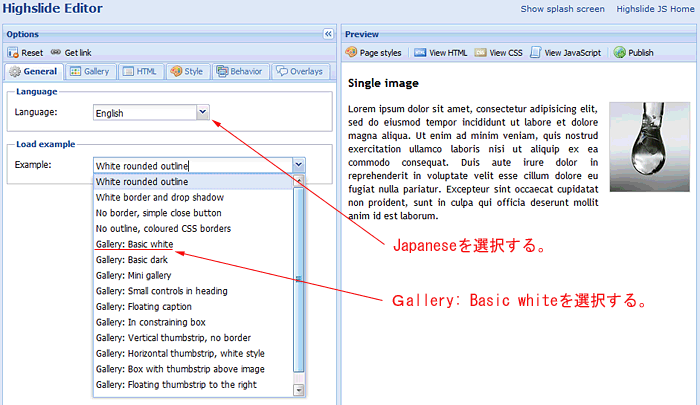
Task: Click the Language field showing English
Action: (x=145, y=113)
